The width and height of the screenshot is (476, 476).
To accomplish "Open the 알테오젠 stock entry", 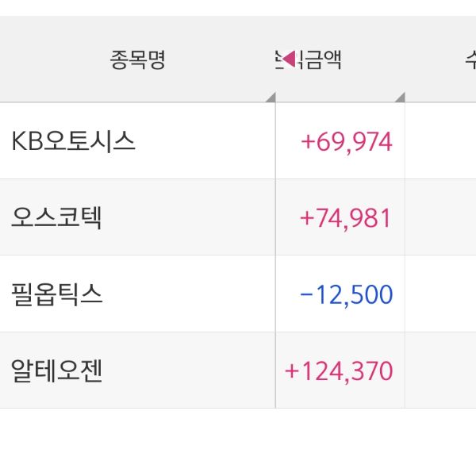I will pyautogui.click(x=56, y=370).
